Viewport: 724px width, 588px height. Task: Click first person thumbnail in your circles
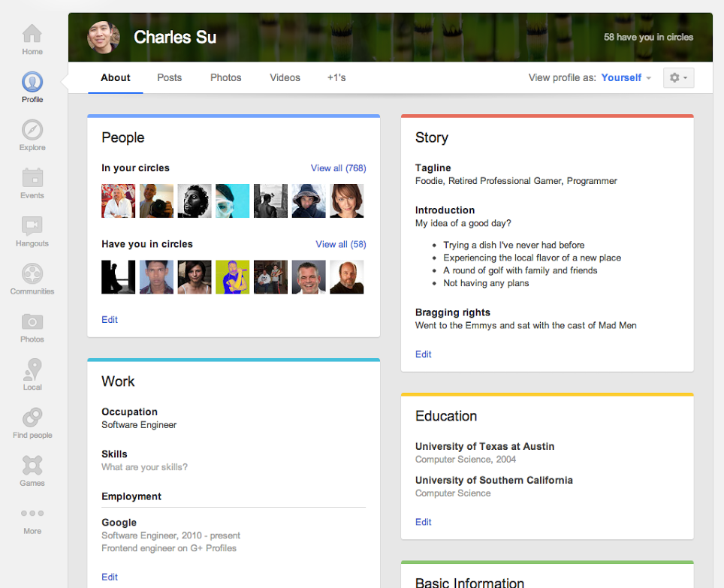click(119, 201)
